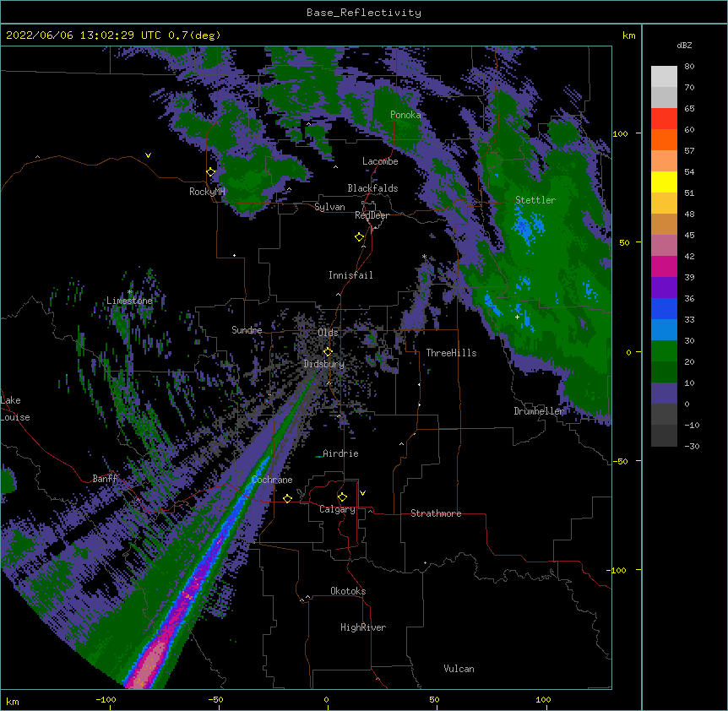
Task: Select the yellow diamond marker between Olds and Didsbury
Action: click(328, 351)
